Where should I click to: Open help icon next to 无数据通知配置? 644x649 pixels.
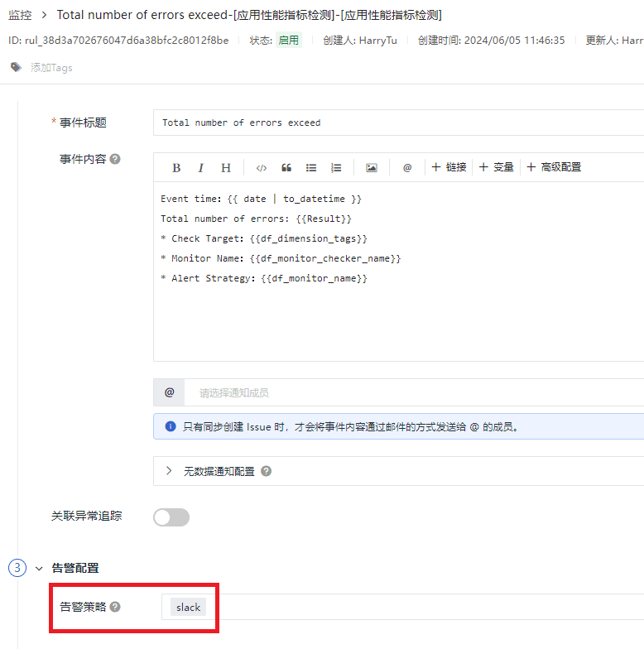tap(267, 471)
